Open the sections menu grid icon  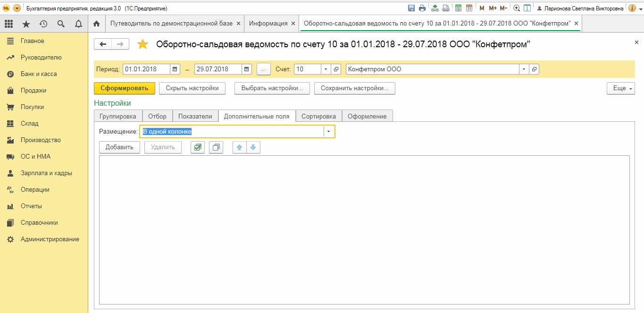tap(8, 24)
